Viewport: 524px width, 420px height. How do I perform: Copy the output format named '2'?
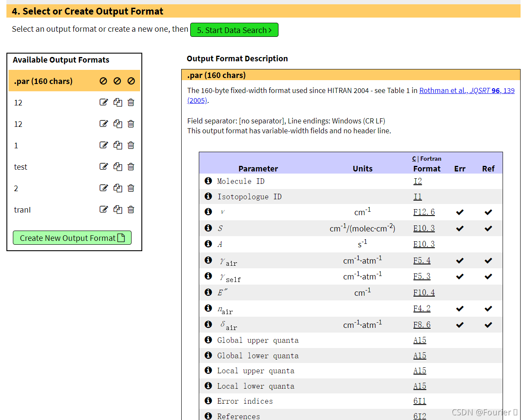click(118, 188)
